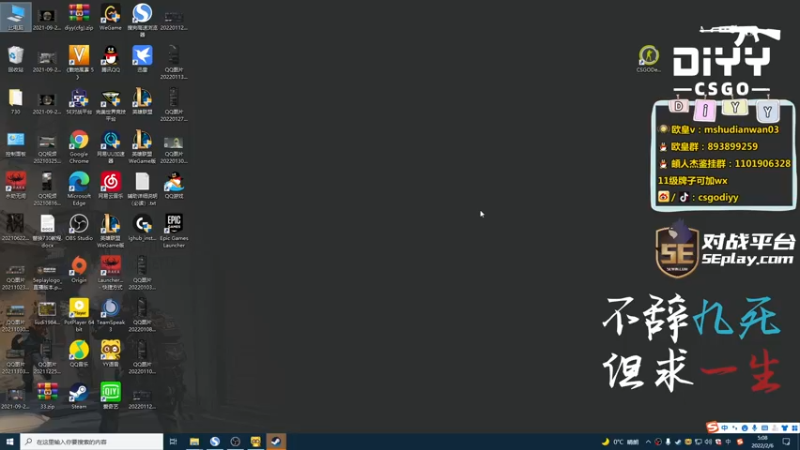Open NetEase UU accelerator shortcut
800x450 pixels.
click(x=110, y=146)
